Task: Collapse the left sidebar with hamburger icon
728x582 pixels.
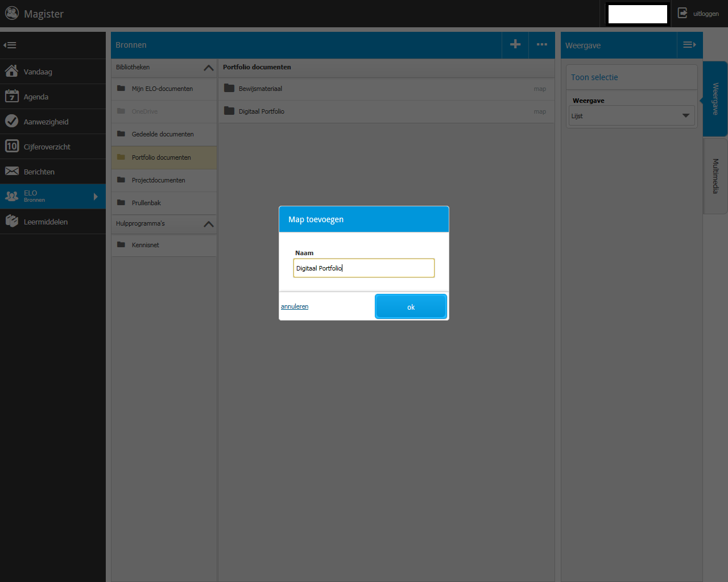Action: point(10,45)
